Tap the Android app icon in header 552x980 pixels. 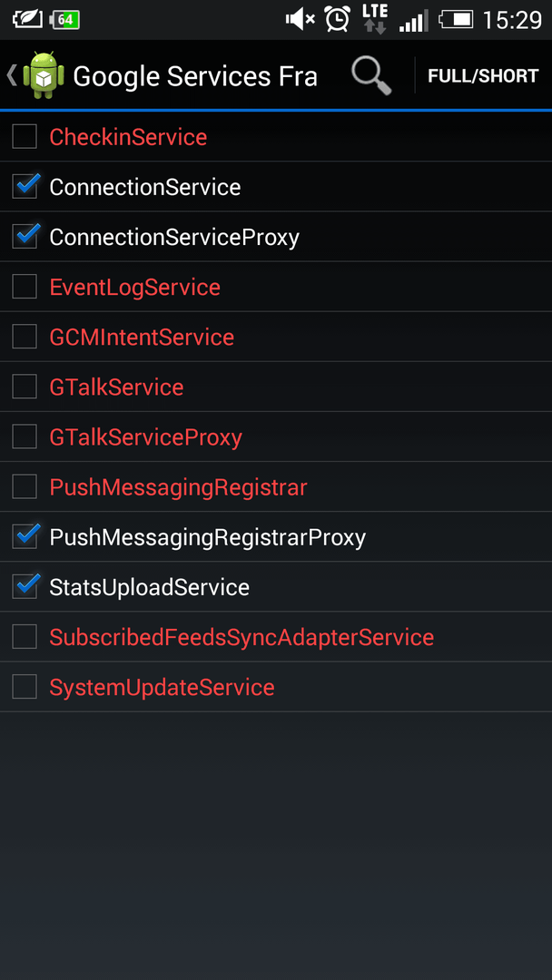(44, 75)
